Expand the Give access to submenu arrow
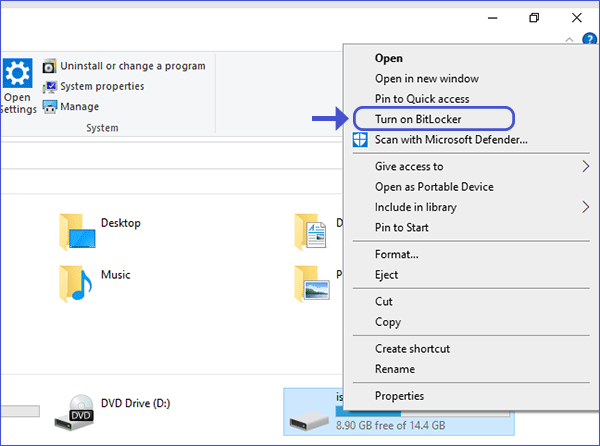The height and width of the screenshot is (446, 600). tap(585, 166)
